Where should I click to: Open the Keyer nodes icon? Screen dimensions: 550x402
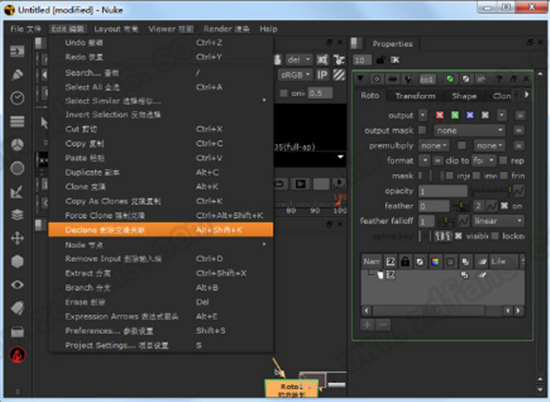tap(17, 192)
